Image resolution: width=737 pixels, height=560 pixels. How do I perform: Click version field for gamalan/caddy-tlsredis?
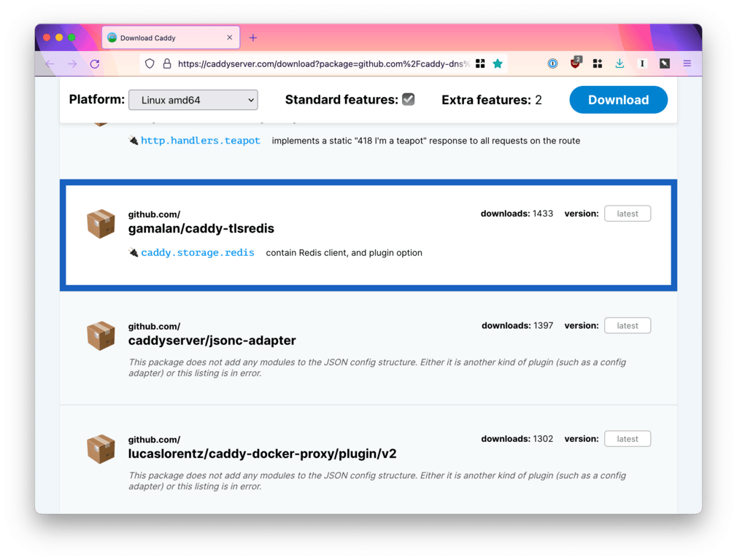coord(627,214)
